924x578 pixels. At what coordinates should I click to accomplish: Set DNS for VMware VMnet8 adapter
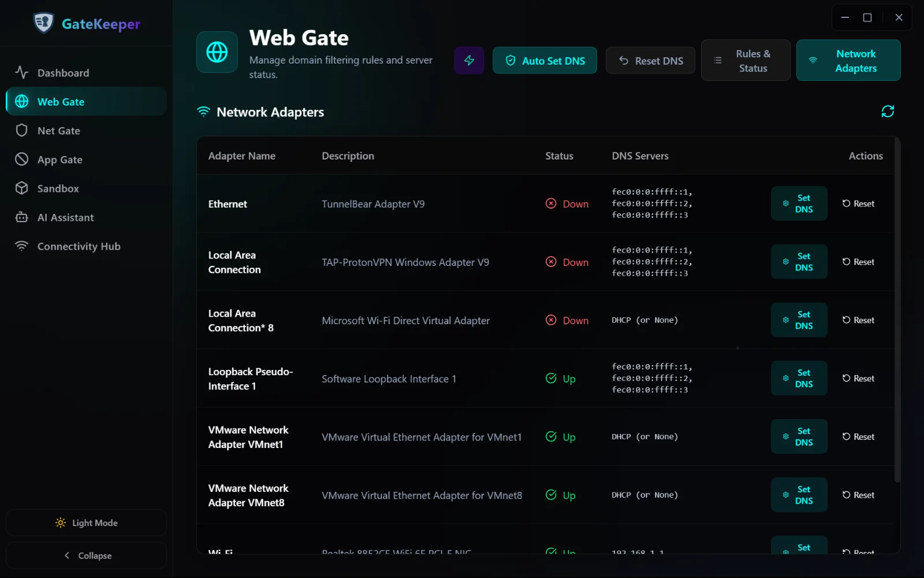[x=799, y=495]
